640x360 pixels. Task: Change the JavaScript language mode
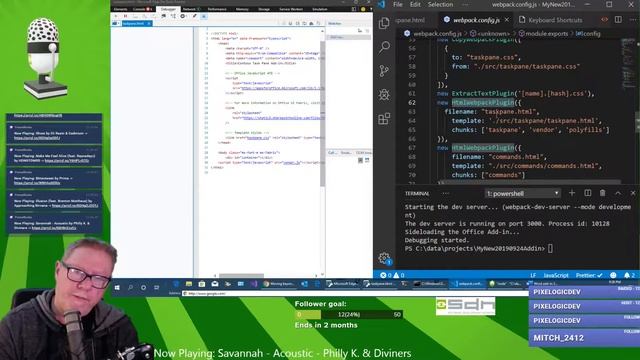point(556,275)
